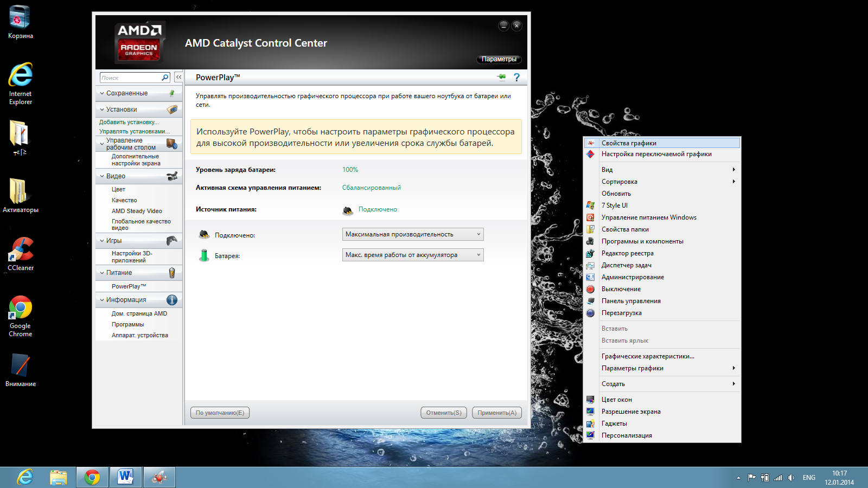Choose Панель управления in context menu

662,301
